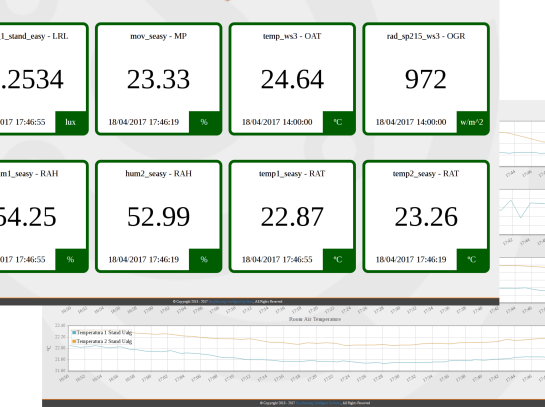This screenshot has height=407, width=545.
Task: Click the 23.26 value on temp2_seasy card
Action: coord(426,217)
